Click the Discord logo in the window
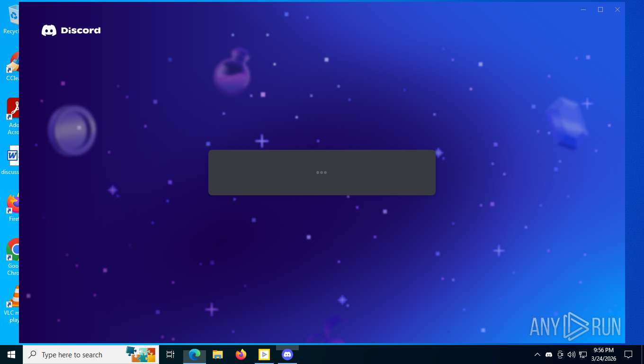644x364 pixels. click(71, 30)
